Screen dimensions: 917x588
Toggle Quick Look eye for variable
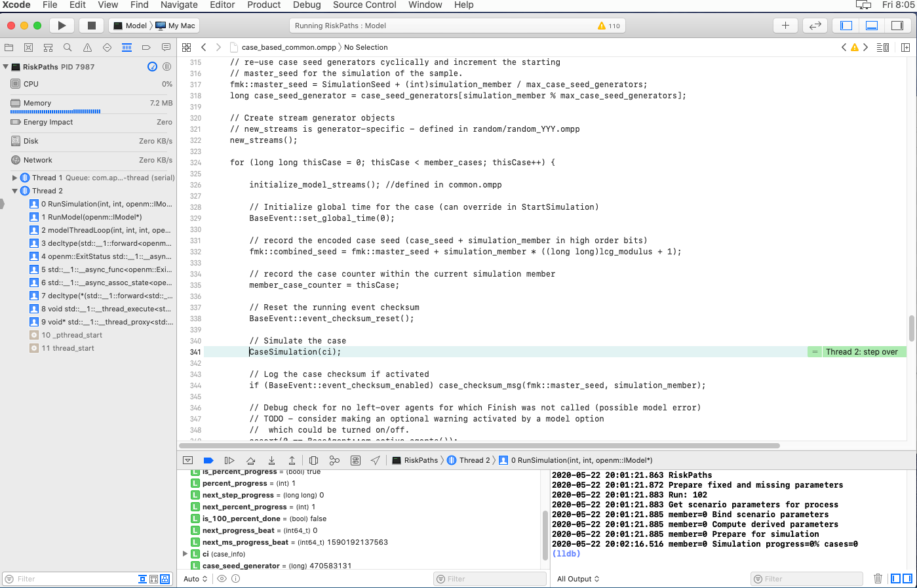[222, 579]
